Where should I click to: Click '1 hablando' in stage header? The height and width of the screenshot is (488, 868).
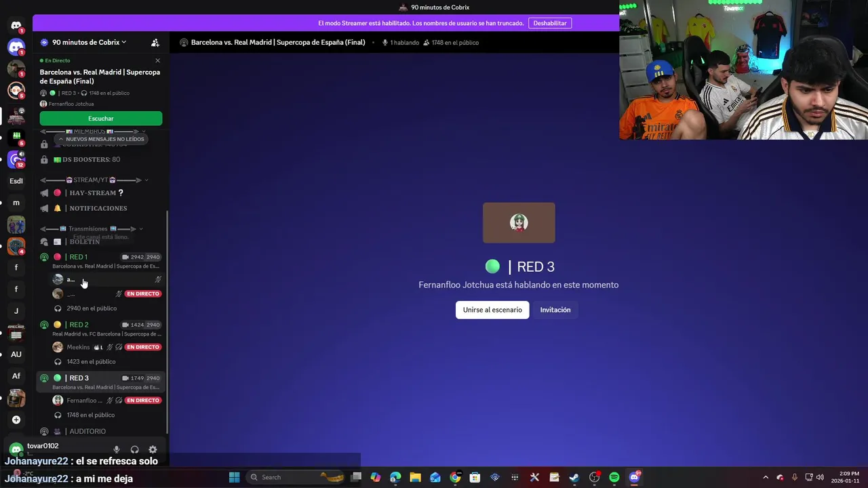(x=400, y=42)
